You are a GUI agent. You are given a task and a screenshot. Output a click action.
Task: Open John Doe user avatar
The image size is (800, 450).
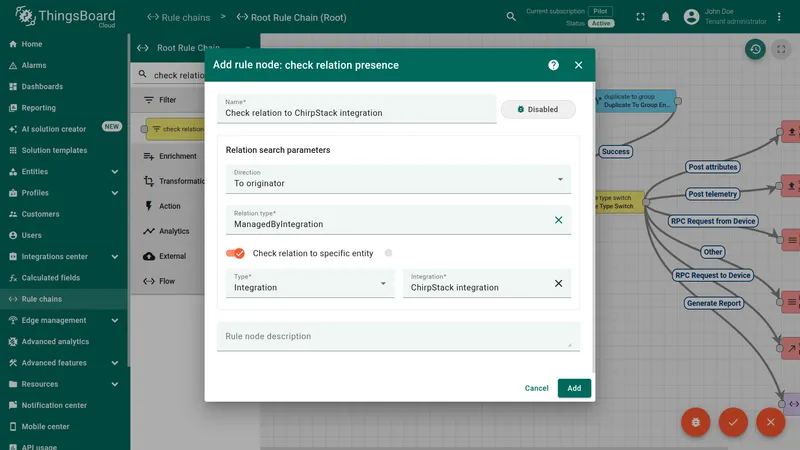point(691,17)
